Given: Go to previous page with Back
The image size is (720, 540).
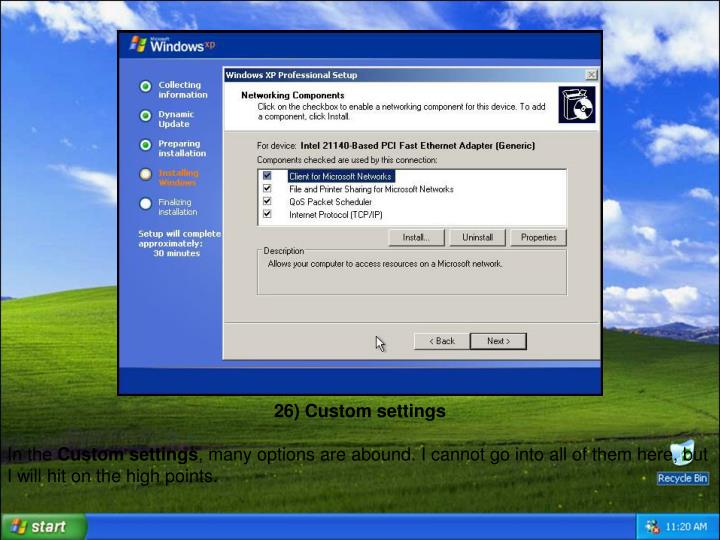Looking at the screenshot, I should coord(442,341).
